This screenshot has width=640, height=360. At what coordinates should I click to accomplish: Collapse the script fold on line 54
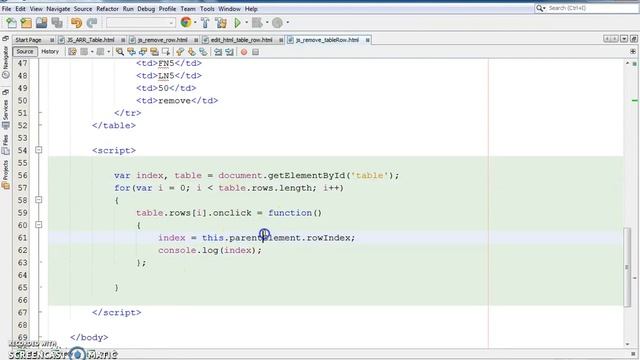click(38, 150)
